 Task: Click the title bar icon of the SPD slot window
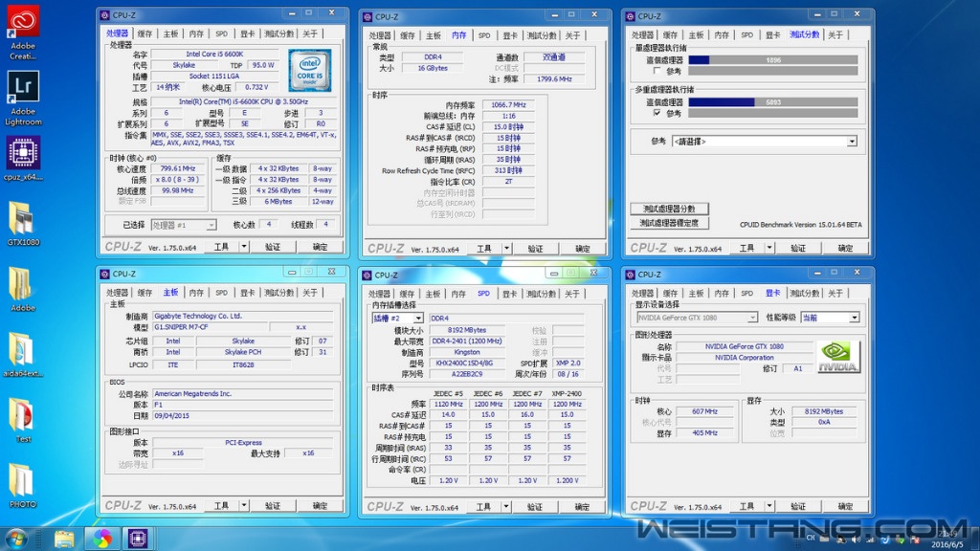pyautogui.click(x=367, y=275)
